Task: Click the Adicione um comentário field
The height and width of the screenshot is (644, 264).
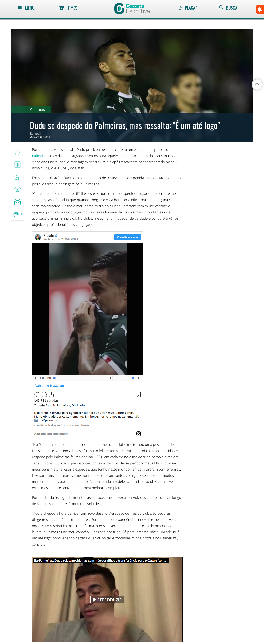Action: coord(84,434)
